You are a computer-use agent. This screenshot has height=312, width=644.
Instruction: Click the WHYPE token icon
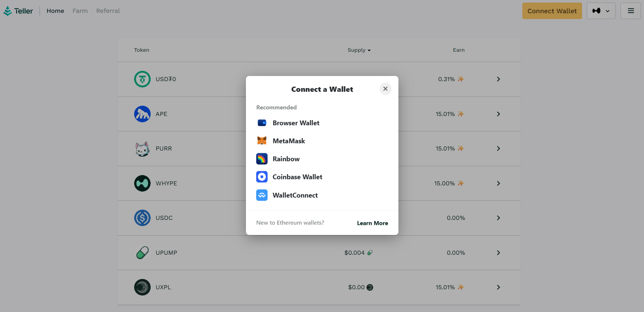142,184
